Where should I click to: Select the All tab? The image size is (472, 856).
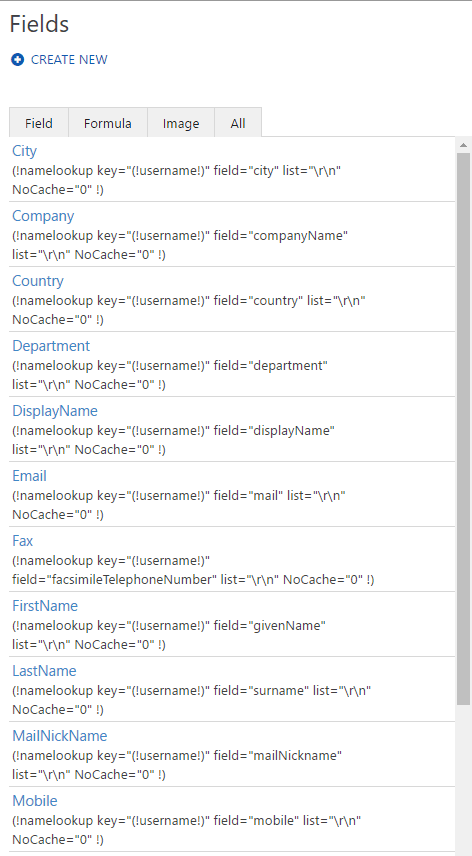pyautogui.click(x=238, y=123)
